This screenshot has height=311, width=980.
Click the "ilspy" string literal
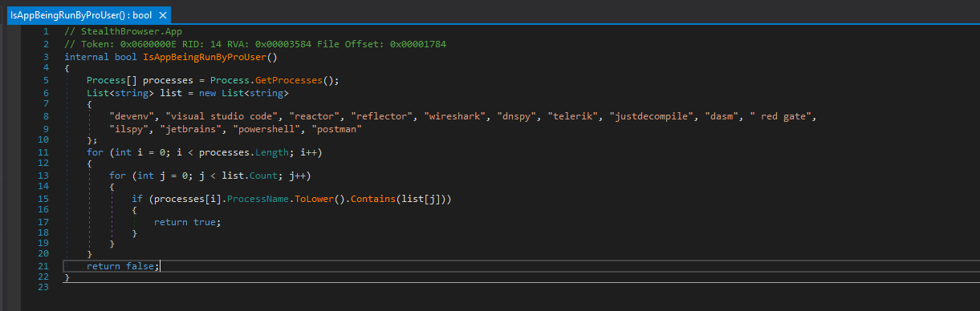129,128
